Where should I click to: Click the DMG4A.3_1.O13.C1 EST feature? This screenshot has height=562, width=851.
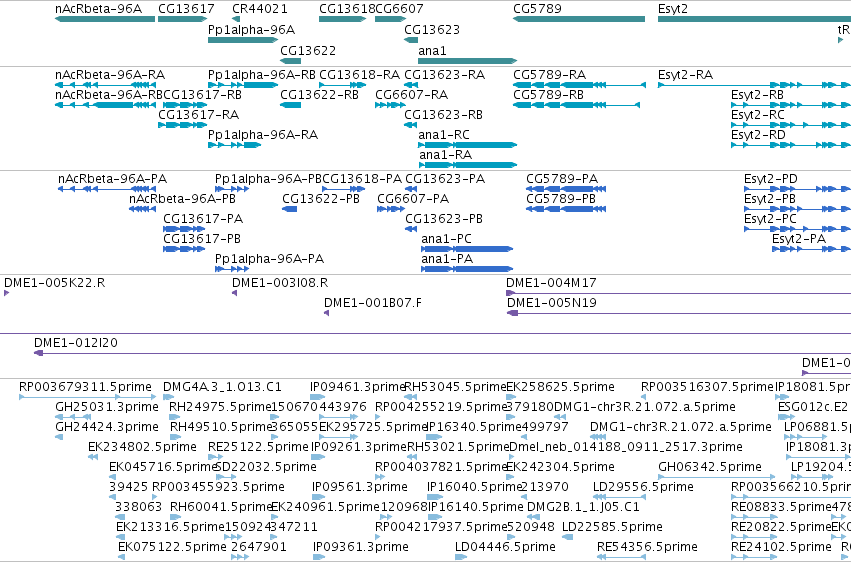click(x=167, y=397)
